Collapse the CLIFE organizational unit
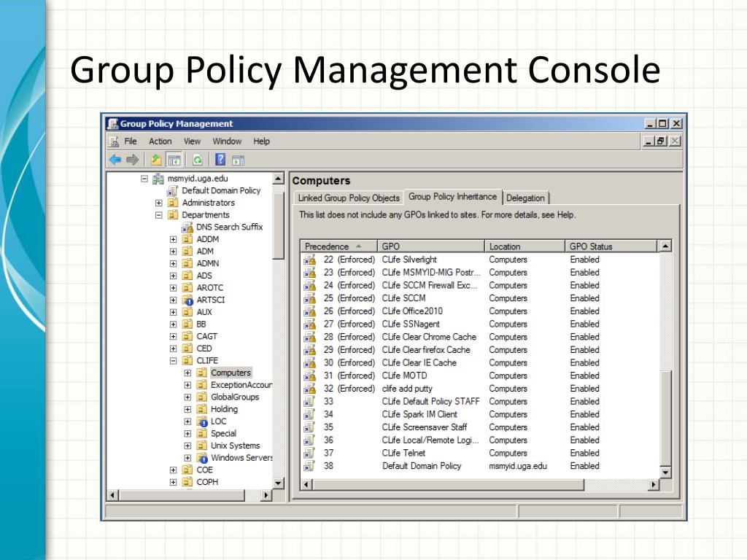Image resolution: width=747 pixels, height=560 pixels. click(x=174, y=361)
